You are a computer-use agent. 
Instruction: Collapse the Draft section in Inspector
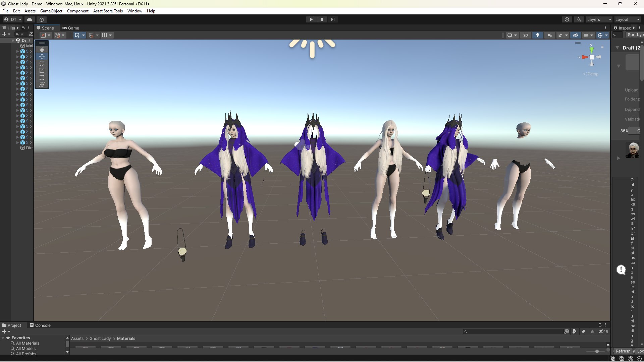coord(617,48)
